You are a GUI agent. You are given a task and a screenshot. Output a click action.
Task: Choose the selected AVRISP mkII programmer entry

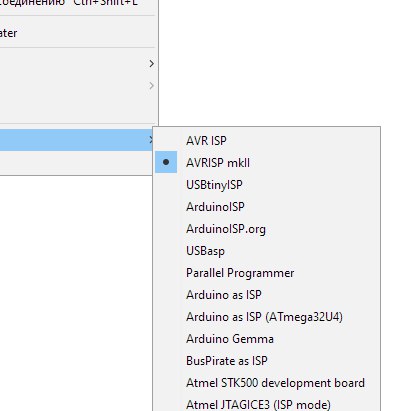(x=266, y=162)
